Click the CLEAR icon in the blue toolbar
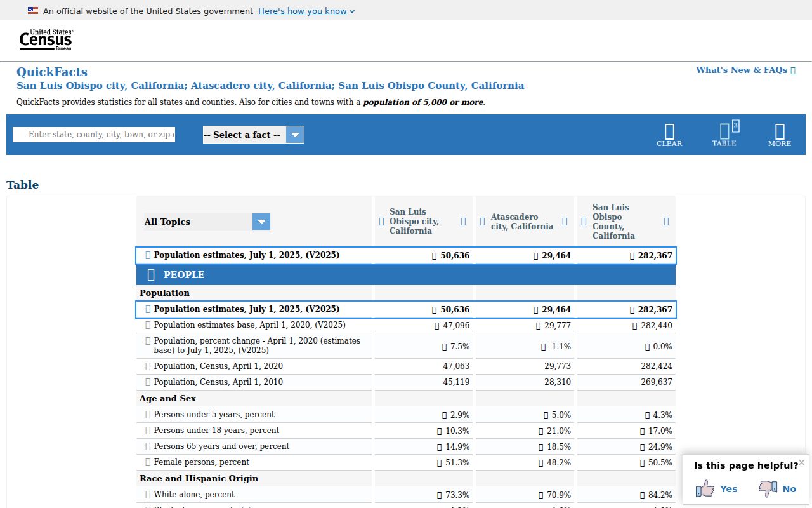 click(x=669, y=131)
